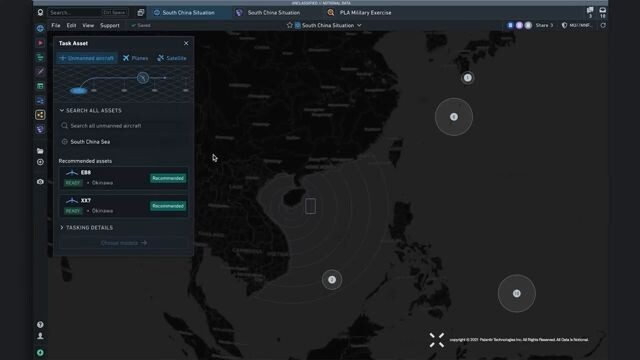The height and width of the screenshot is (360, 640).
Task: Select the Satellite asset type
Action: click(172, 58)
